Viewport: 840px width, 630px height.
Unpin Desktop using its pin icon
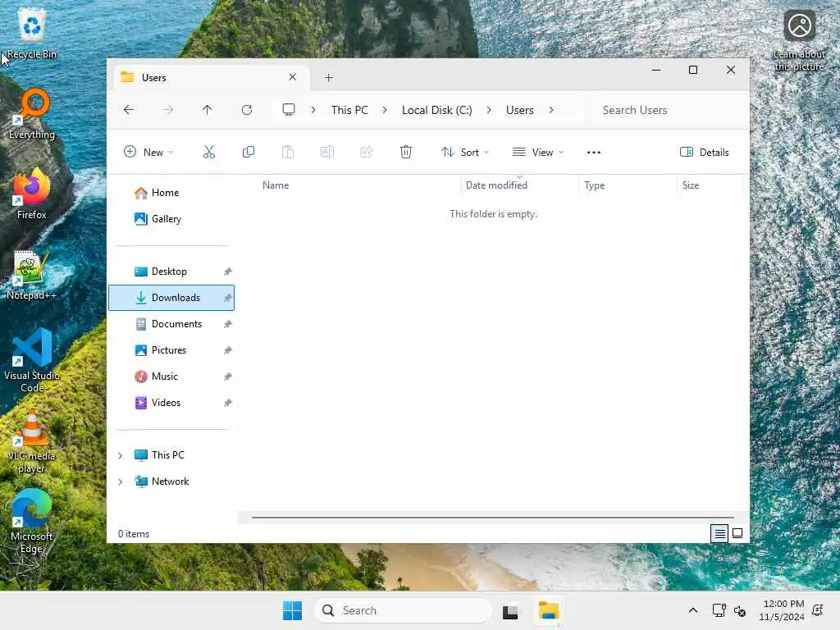228,272
